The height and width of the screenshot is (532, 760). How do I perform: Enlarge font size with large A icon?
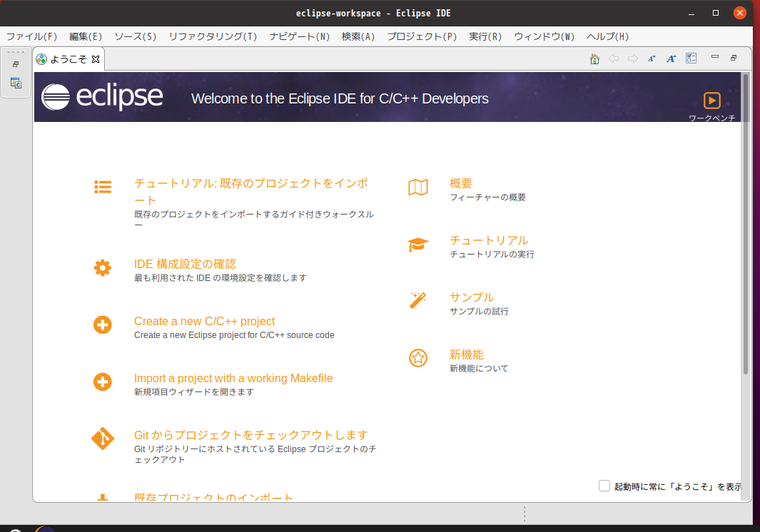(x=672, y=58)
